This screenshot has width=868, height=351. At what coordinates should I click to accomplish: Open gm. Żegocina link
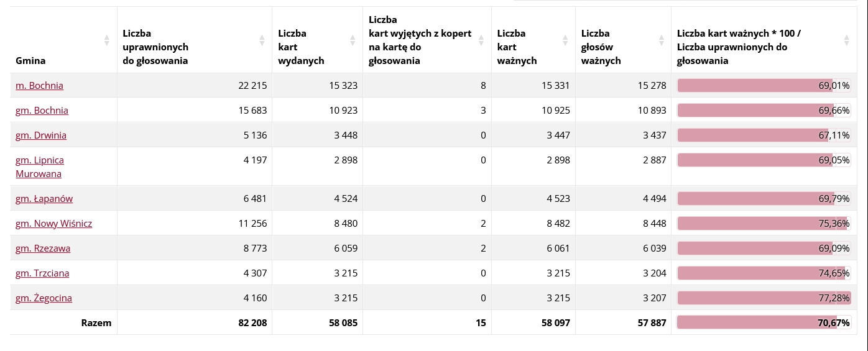(44, 298)
